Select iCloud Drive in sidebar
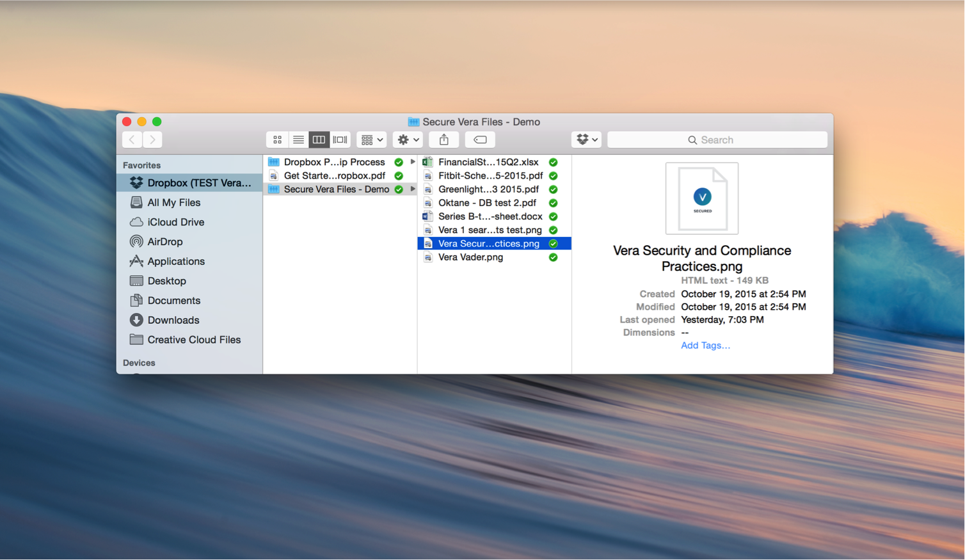This screenshot has width=965, height=560. (x=175, y=222)
